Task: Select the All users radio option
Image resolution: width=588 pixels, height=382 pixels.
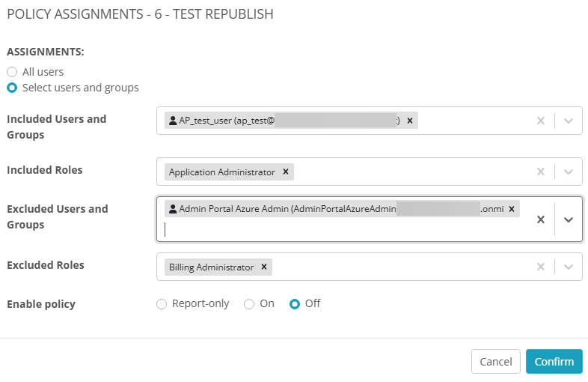Action: point(12,72)
